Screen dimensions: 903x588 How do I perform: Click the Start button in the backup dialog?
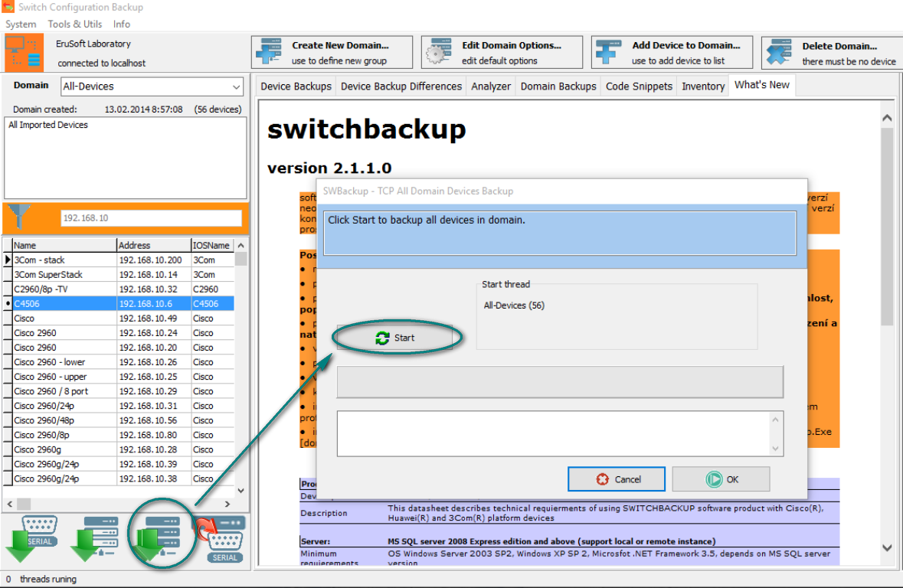point(396,338)
